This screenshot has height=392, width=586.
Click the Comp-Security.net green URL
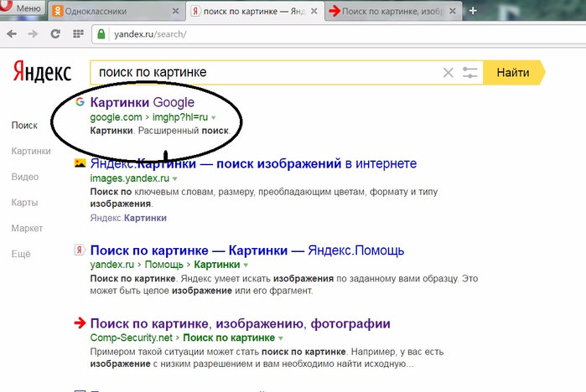131,338
